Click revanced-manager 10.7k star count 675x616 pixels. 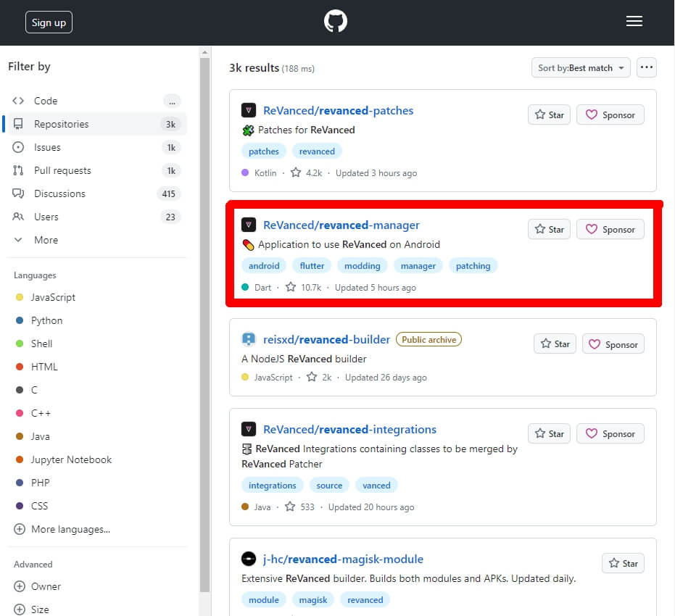tap(304, 288)
